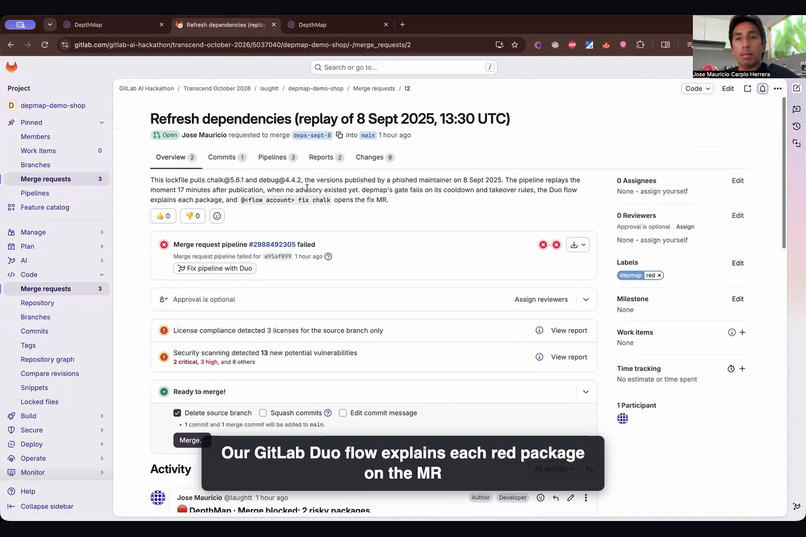The image size is (806, 537).
Task: Open the browser extensions puzzle icon
Action: (640, 45)
